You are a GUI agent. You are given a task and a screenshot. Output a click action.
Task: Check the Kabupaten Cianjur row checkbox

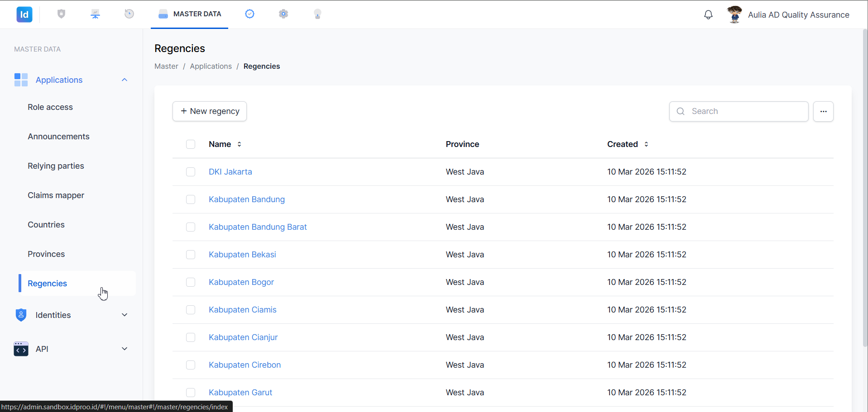[191, 337]
